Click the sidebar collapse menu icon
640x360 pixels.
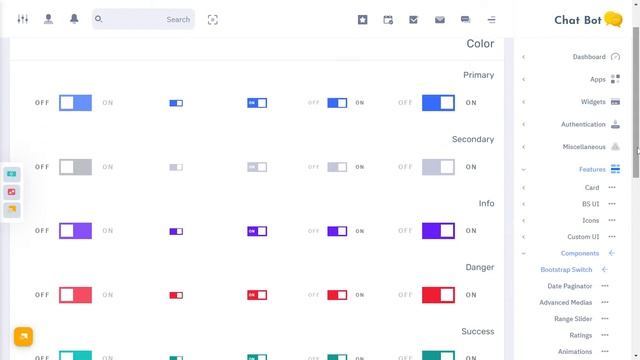click(x=491, y=20)
